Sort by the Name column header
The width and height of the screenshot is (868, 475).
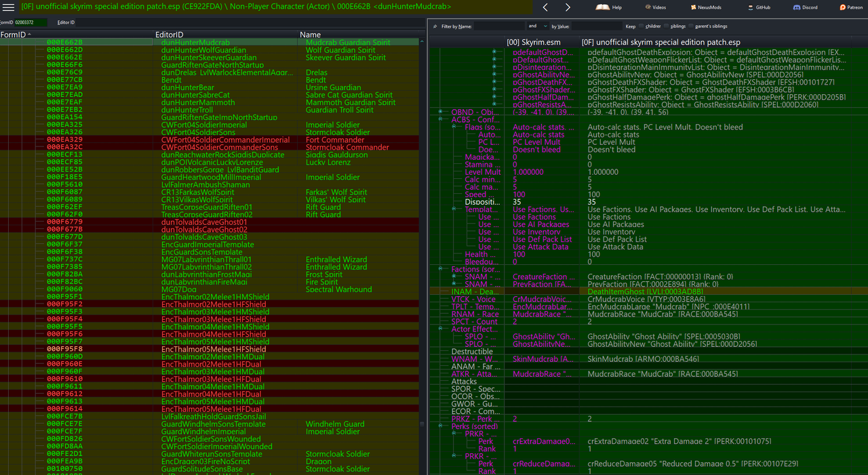[358, 34]
